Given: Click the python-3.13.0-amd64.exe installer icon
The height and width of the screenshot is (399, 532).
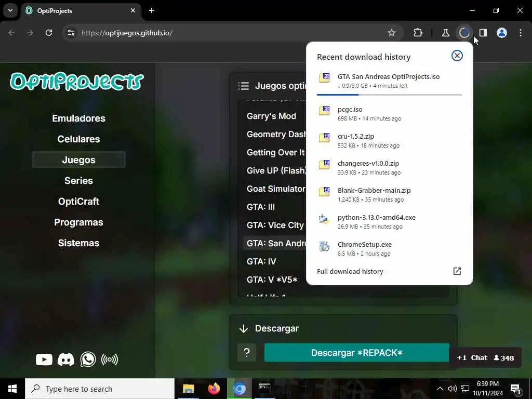Looking at the screenshot, I should click(324, 219).
